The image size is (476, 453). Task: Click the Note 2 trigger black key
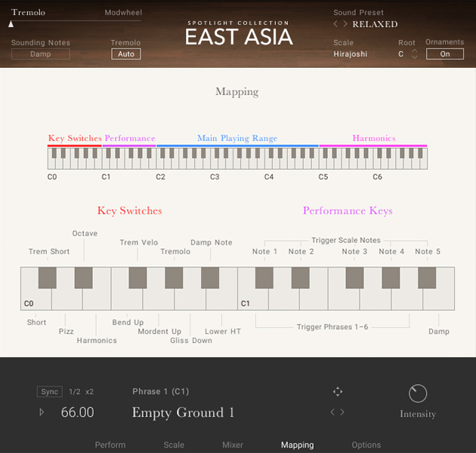[x=301, y=278]
